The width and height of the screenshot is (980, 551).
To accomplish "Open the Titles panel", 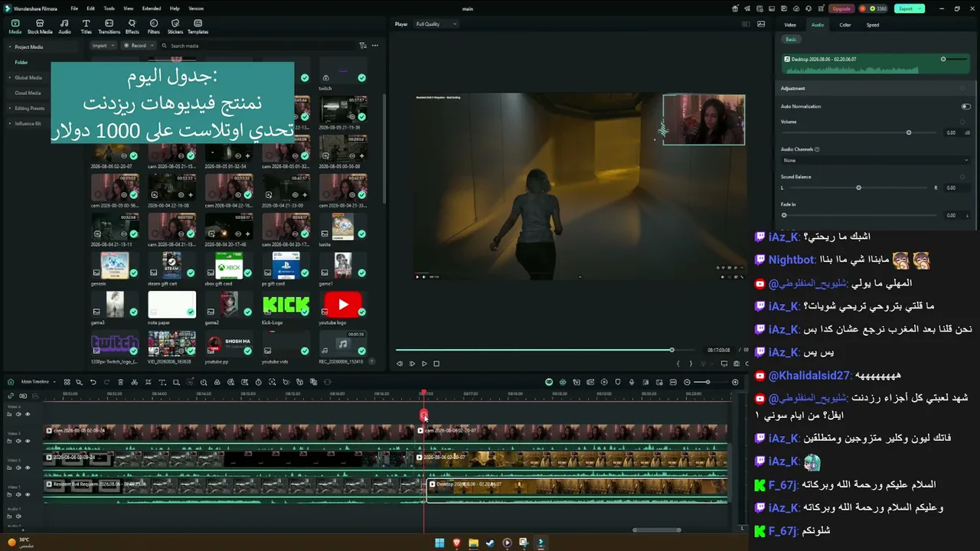I will [x=86, y=27].
